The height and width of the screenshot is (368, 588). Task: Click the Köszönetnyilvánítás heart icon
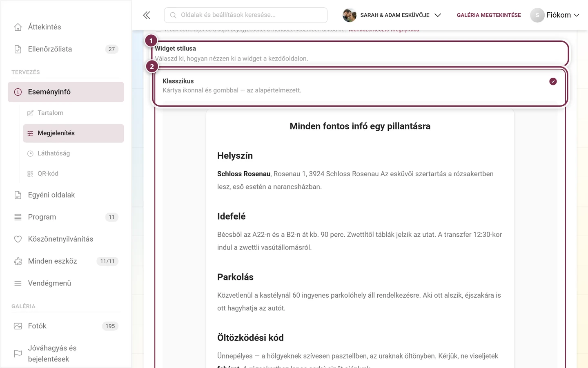tap(18, 239)
